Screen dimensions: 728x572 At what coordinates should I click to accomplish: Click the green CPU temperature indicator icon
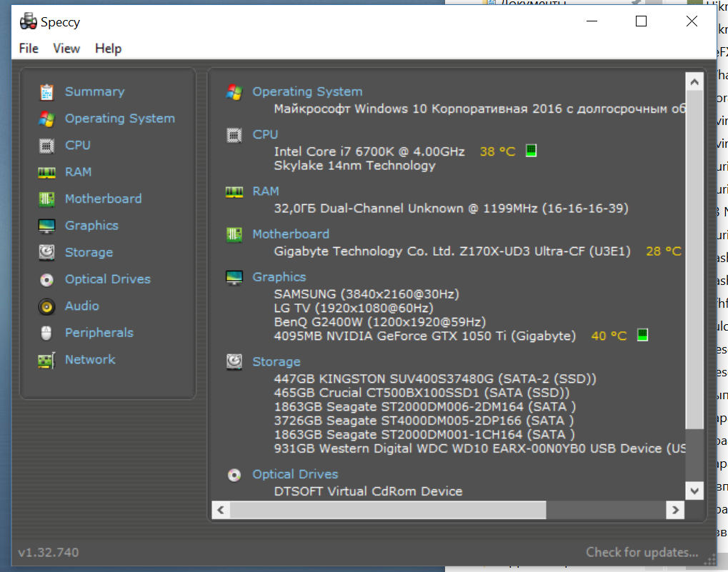click(531, 150)
